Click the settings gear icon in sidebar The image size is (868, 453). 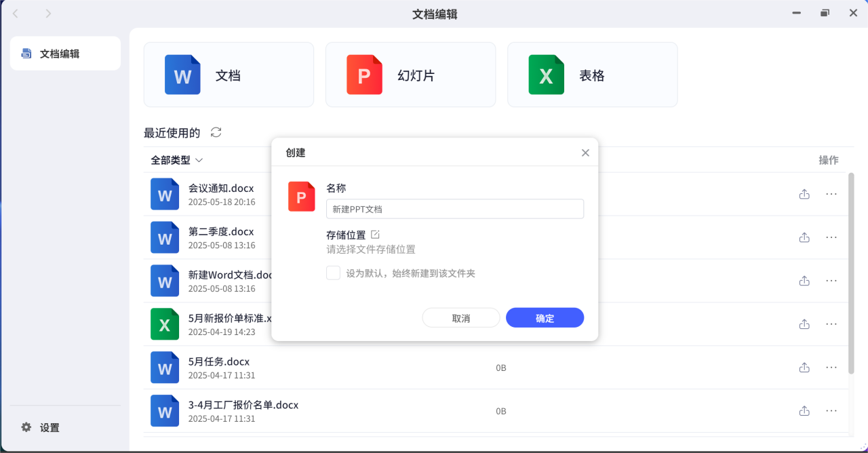click(x=26, y=427)
